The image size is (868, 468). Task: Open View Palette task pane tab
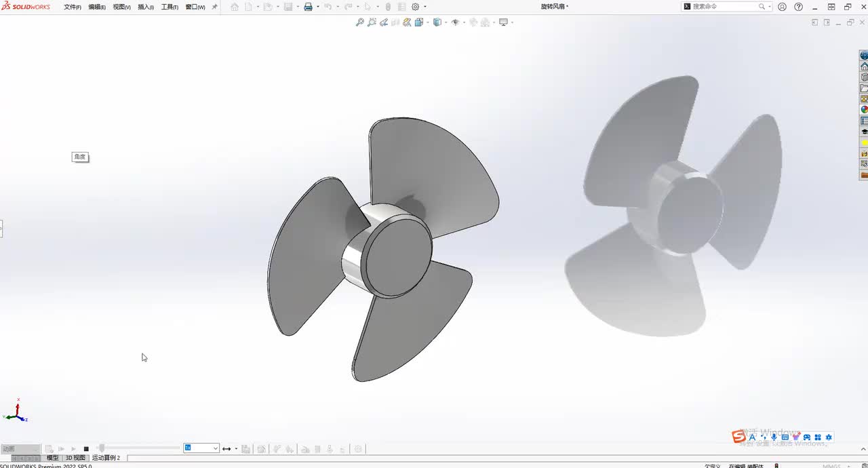pyautogui.click(x=864, y=99)
